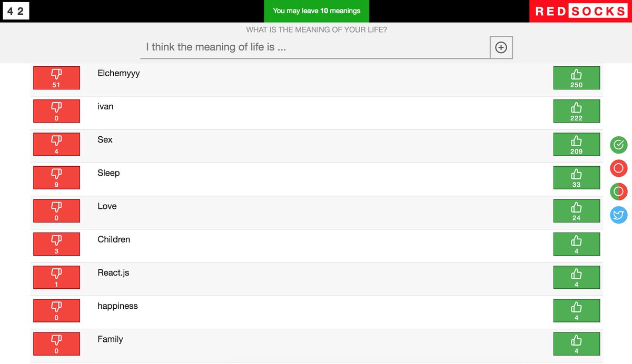The width and height of the screenshot is (632, 364).
Task: Select the half red-green circle filter
Action: click(x=619, y=191)
